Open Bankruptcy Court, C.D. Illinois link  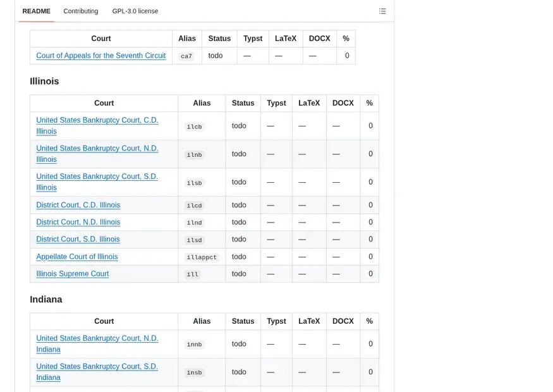pos(97,126)
